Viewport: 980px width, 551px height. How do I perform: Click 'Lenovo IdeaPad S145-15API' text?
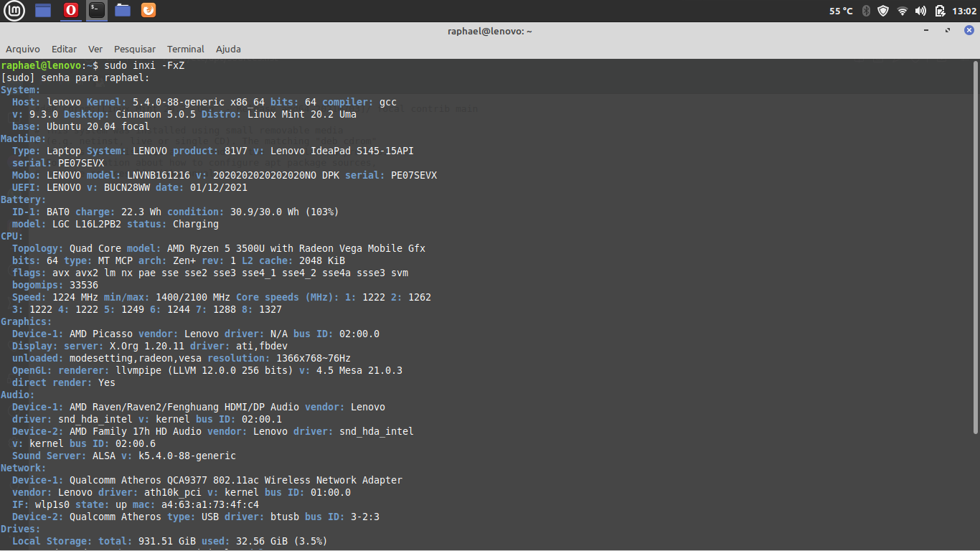342,151
